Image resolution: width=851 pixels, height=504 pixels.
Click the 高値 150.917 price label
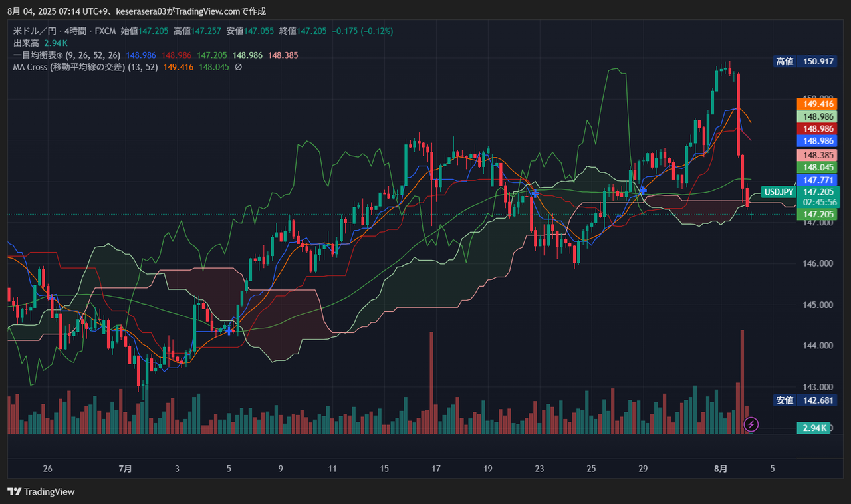tap(804, 61)
